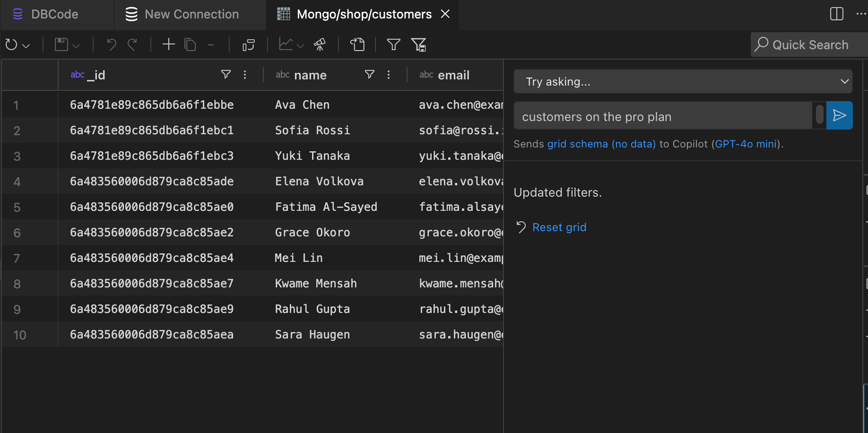
Task: Toggle the row transpose view icon
Action: pyautogui.click(x=249, y=45)
